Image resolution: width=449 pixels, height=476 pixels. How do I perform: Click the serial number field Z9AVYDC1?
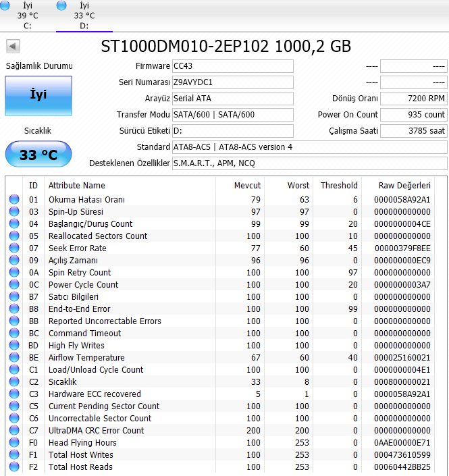pos(233,82)
